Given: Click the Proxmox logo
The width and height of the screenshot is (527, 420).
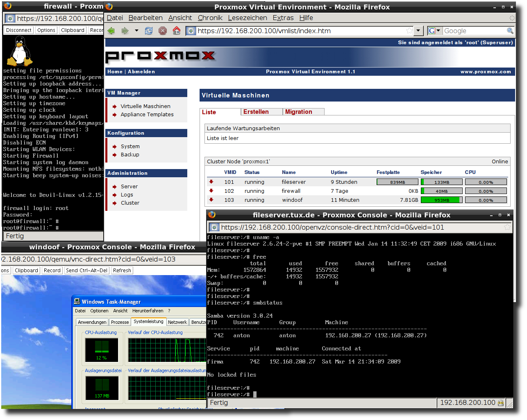Looking at the screenshot, I should click(x=160, y=56).
